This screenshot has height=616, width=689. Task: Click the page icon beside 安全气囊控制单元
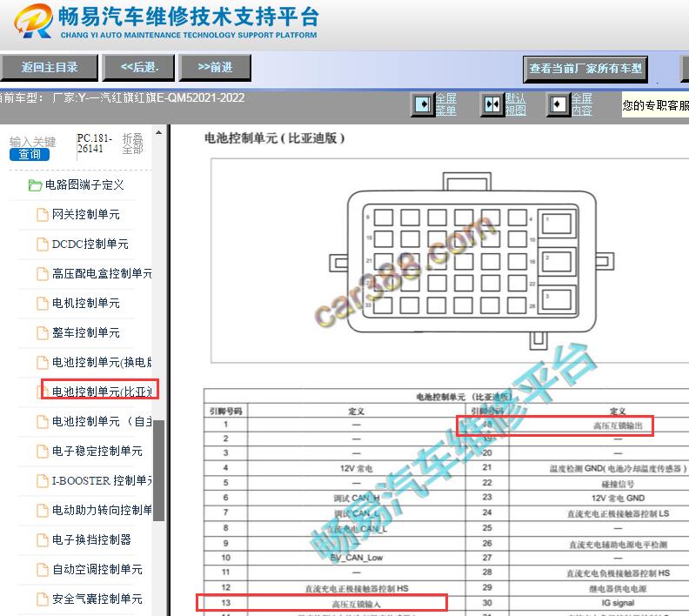click(42, 599)
